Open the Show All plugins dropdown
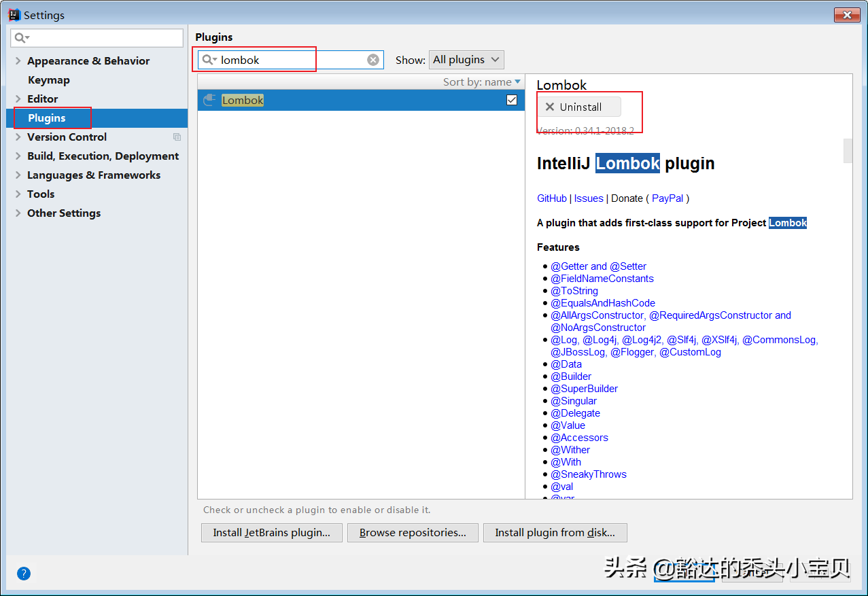The width and height of the screenshot is (868, 596). point(466,60)
